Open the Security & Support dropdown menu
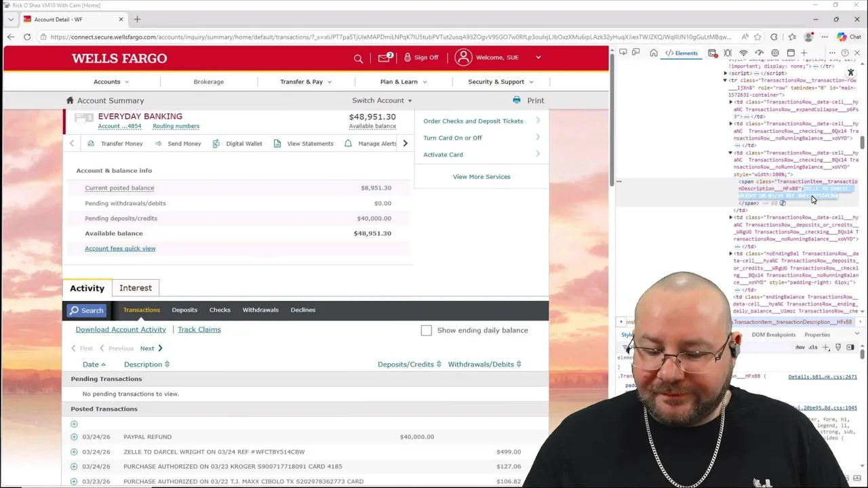The height and width of the screenshot is (488, 868). [500, 81]
